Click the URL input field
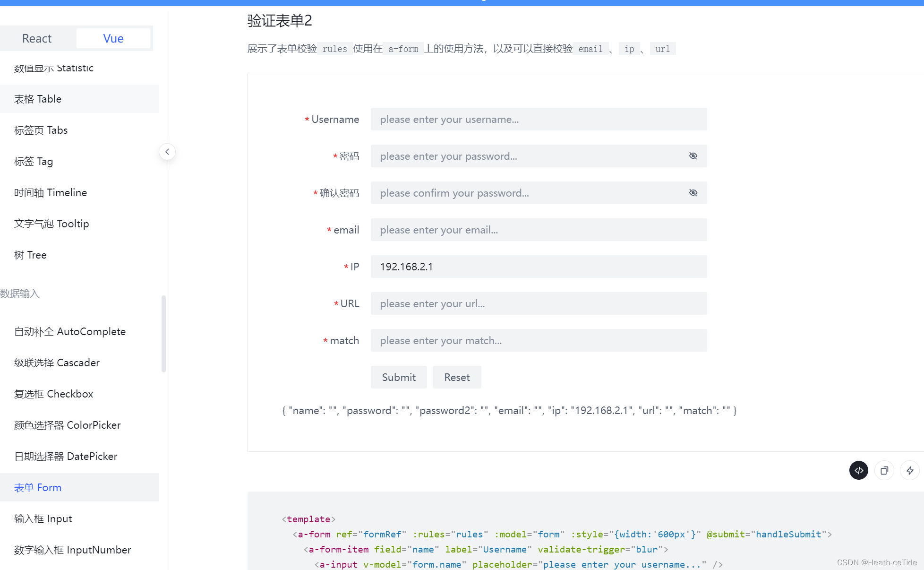The width and height of the screenshot is (924, 570). (539, 303)
